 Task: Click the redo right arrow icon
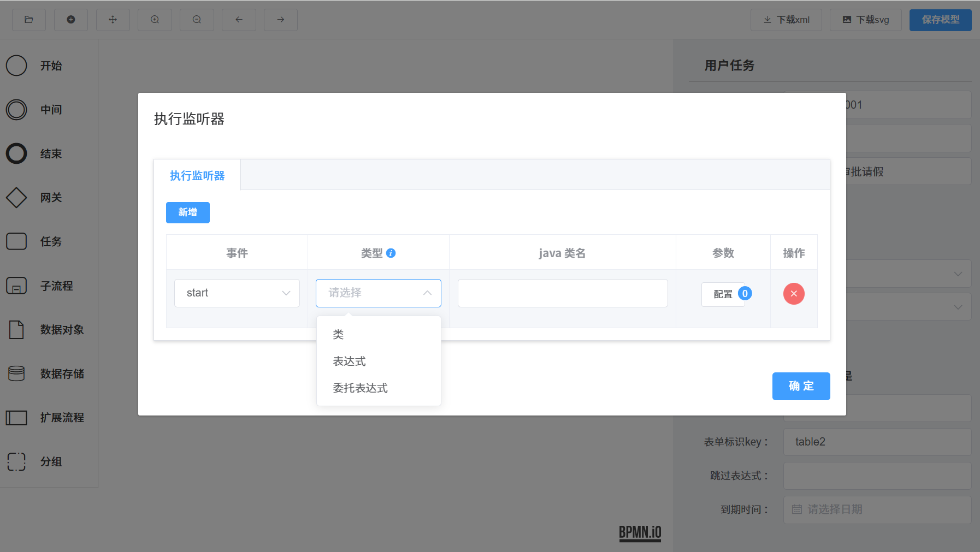click(x=281, y=20)
